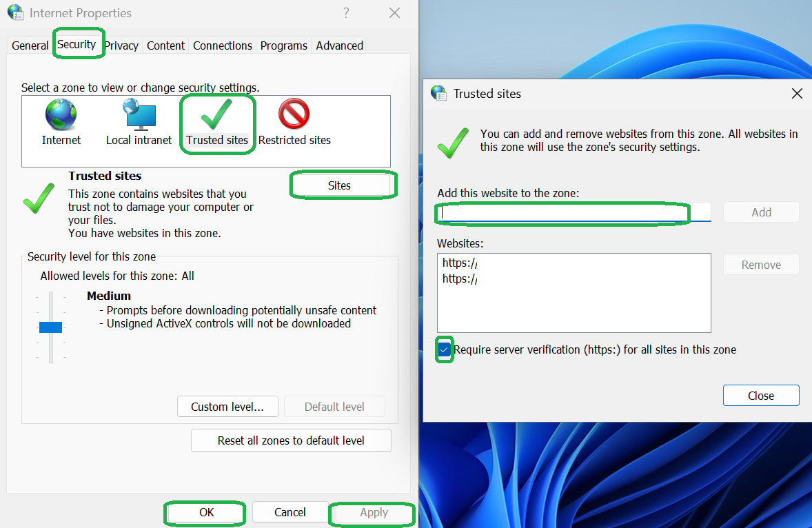This screenshot has width=812, height=528.
Task: Click Cancel in Internet Properties
Action: pyautogui.click(x=290, y=512)
